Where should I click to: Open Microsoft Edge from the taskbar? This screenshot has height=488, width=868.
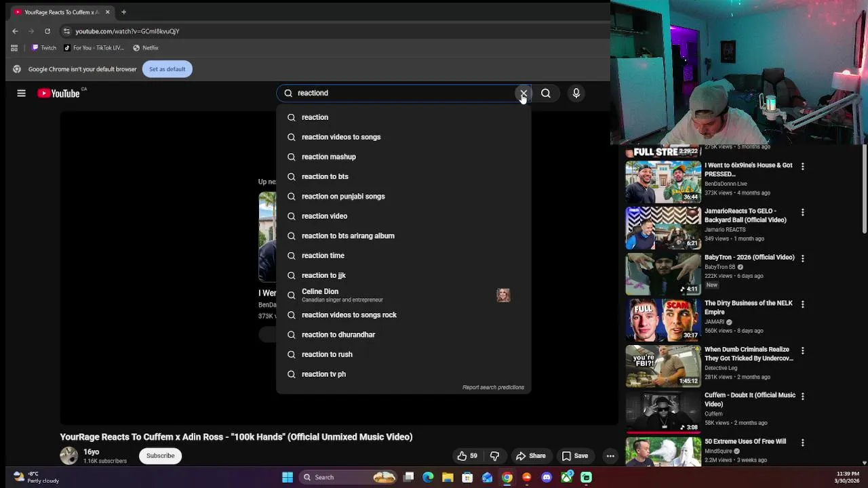[x=428, y=477]
